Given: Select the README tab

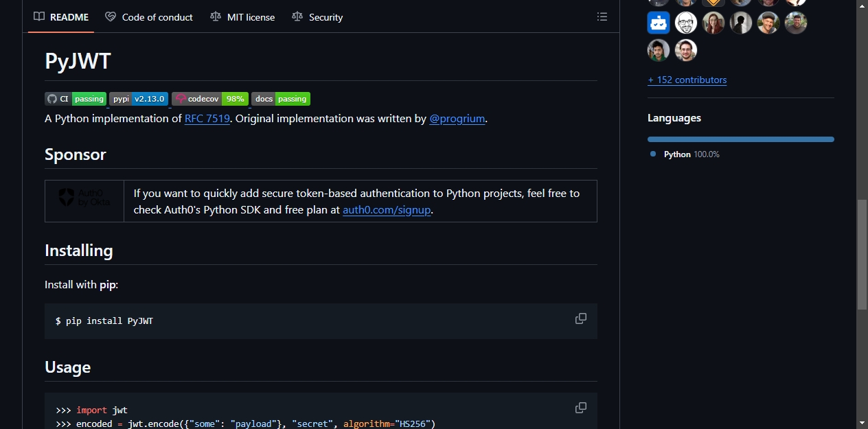Looking at the screenshot, I should tap(61, 17).
